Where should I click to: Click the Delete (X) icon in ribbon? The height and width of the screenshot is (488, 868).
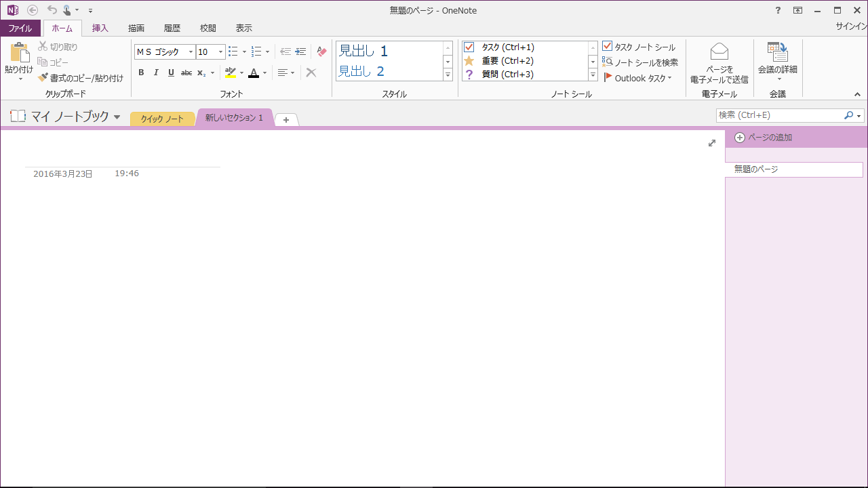click(311, 73)
